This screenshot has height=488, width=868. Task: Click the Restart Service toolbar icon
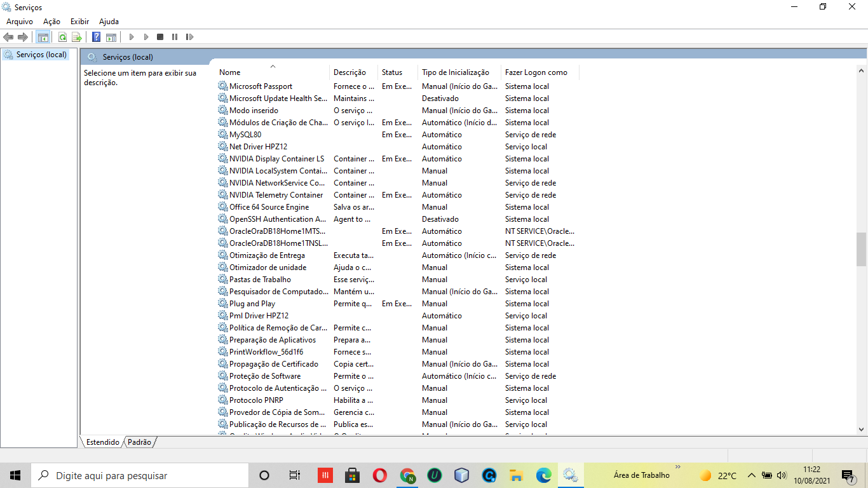pyautogui.click(x=189, y=37)
